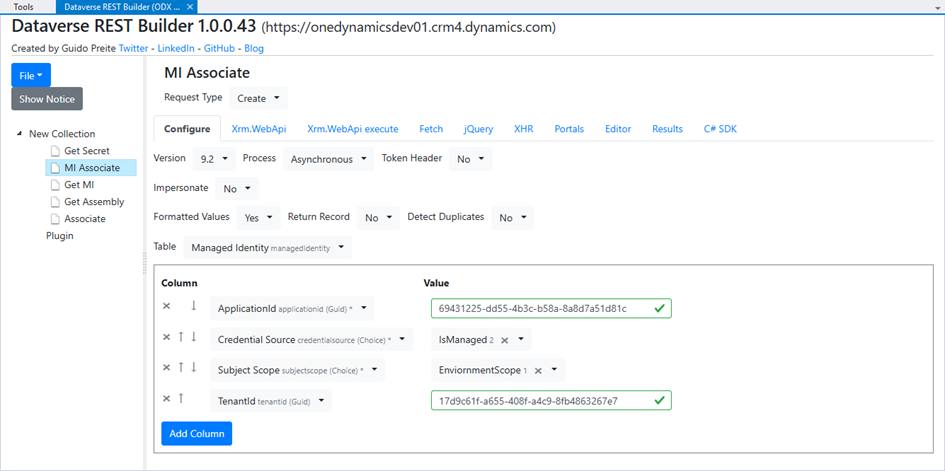Remove the ApplicationId column row
The image size is (945, 471).
click(x=166, y=307)
